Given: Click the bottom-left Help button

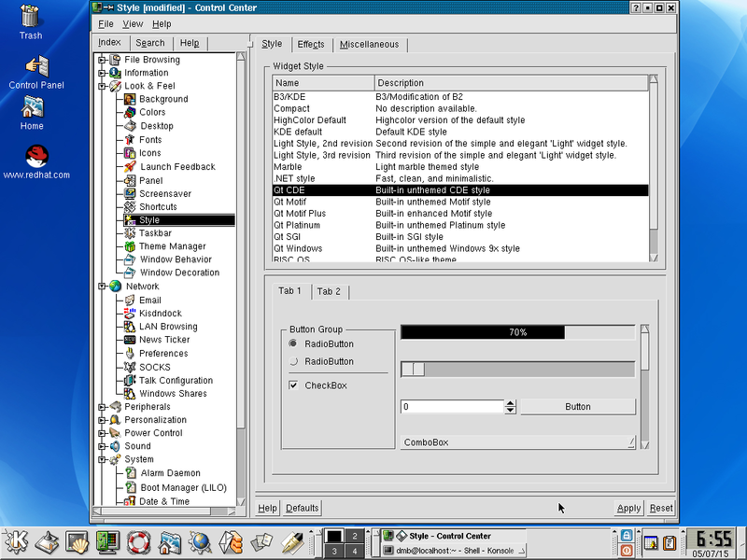Looking at the screenshot, I should (x=267, y=508).
